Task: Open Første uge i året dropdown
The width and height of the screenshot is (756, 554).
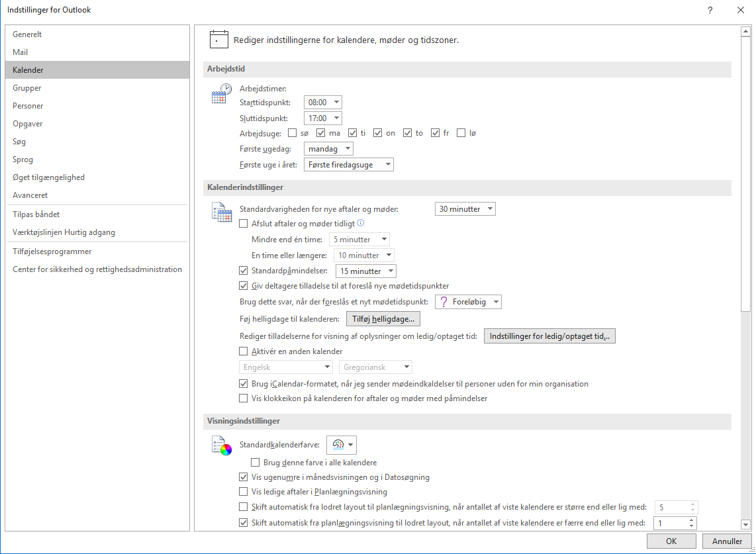Action: [x=349, y=164]
